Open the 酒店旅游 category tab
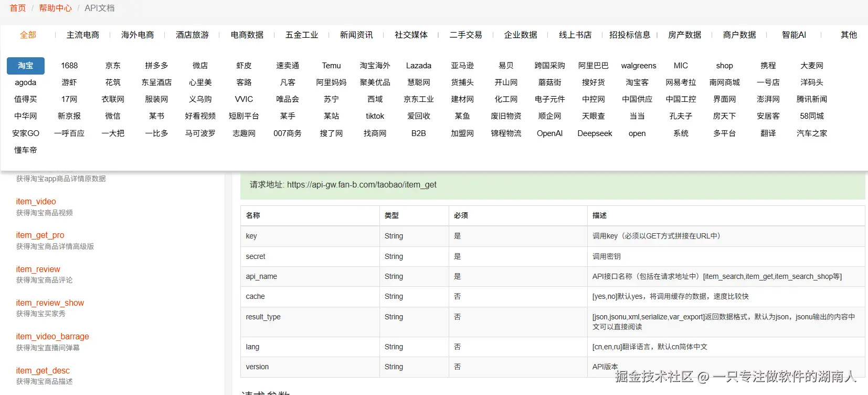The height and width of the screenshot is (395, 868). click(192, 35)
